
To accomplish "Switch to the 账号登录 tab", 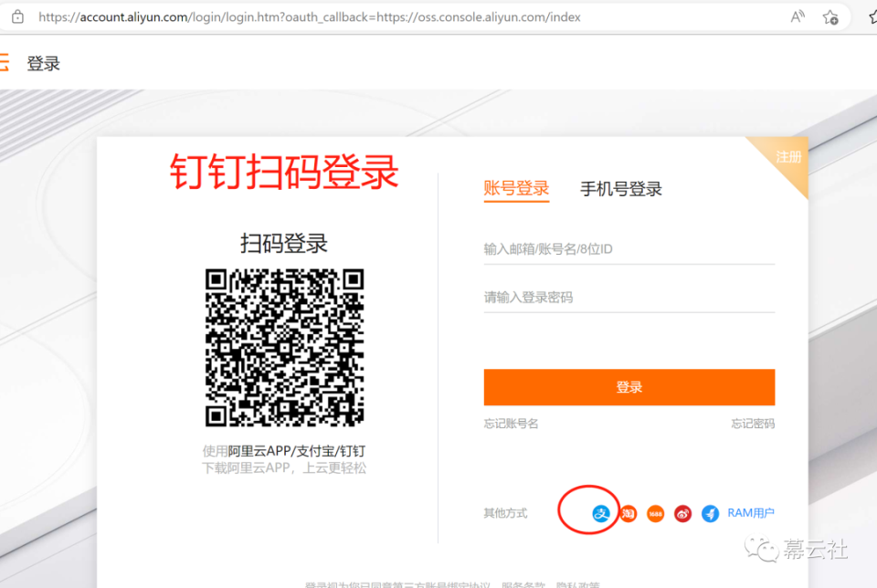I will coord(516,189).
